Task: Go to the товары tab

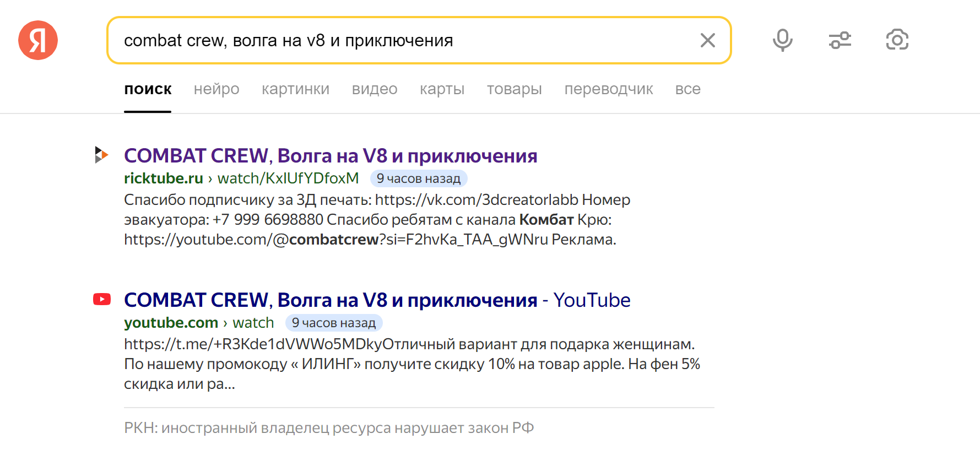Action: (514, 89)
